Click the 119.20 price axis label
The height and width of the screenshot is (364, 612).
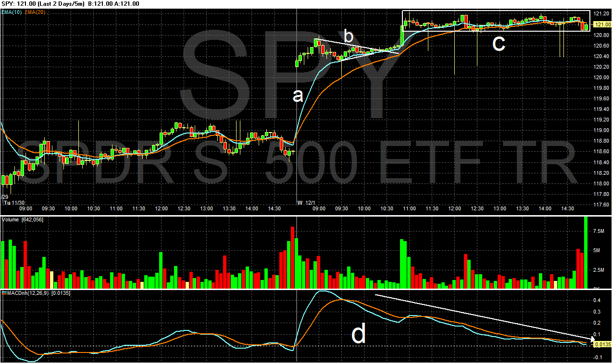(x=602, y=120)
